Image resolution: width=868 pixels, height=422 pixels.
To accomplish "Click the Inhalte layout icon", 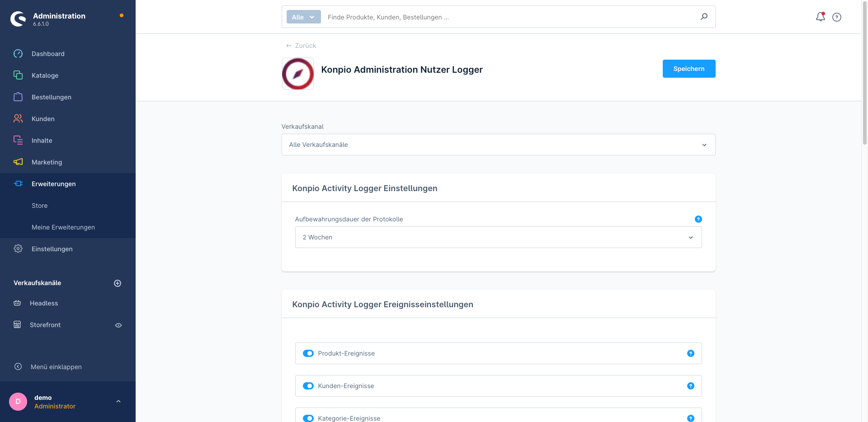I will (18, 140).
